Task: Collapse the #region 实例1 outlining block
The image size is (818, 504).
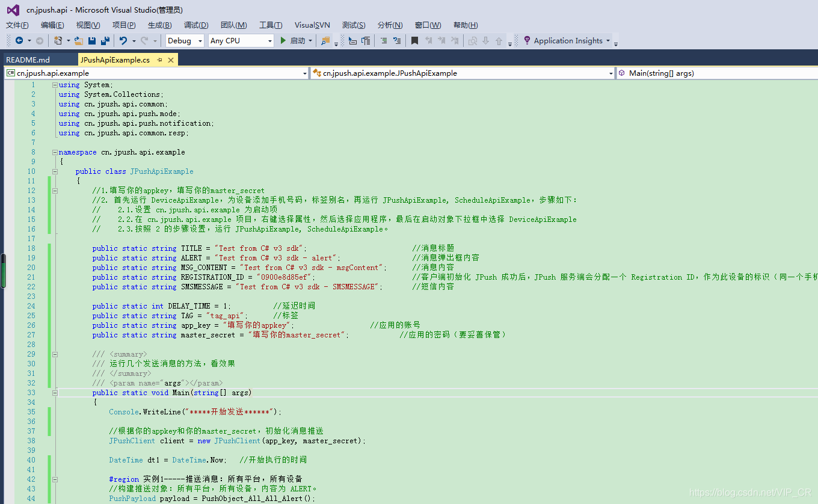Action: point(55,479)
